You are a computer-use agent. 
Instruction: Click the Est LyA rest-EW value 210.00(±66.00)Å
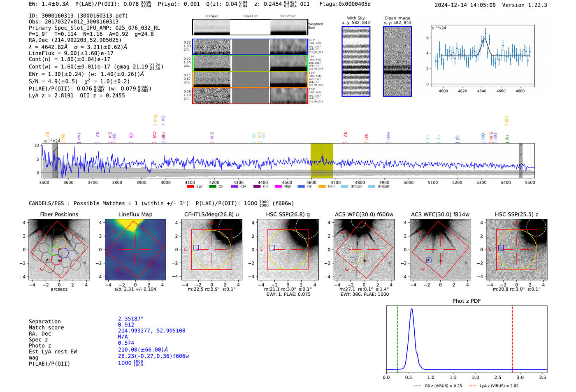tap(143, 350)
